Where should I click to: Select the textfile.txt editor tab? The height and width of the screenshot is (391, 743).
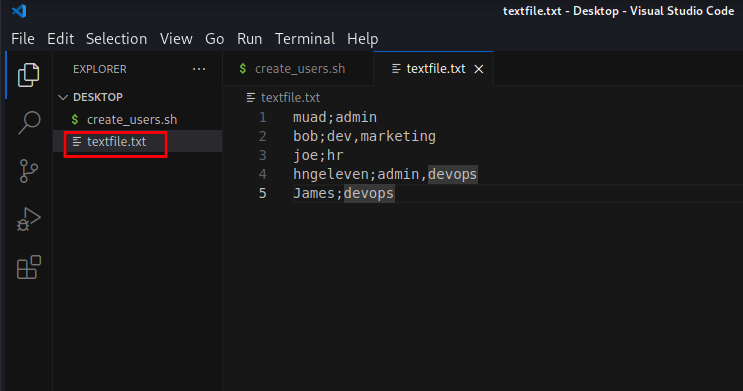coord(434,69)
